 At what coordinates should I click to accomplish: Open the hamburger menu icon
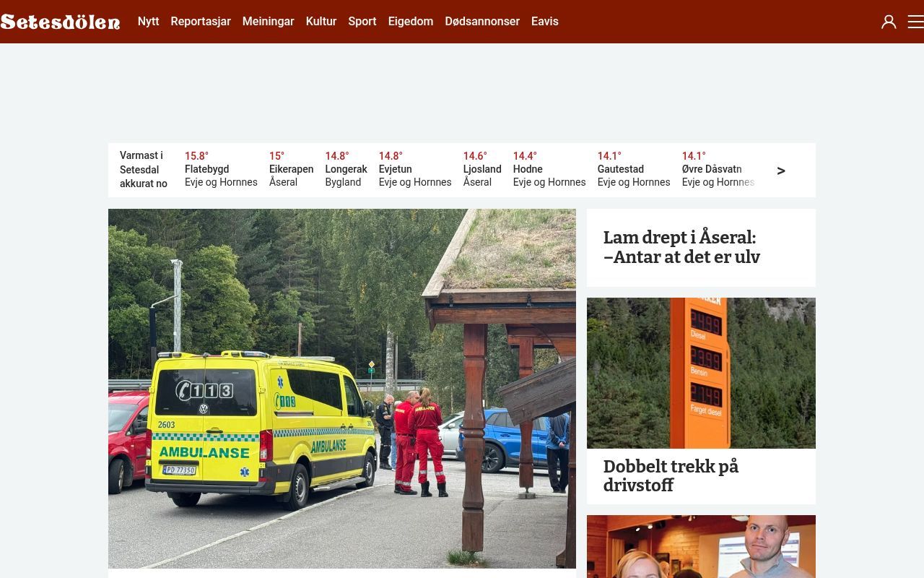pos(915,22)
